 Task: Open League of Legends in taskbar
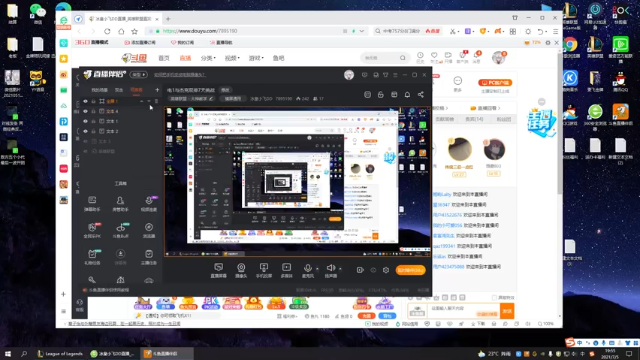(60, 353)
